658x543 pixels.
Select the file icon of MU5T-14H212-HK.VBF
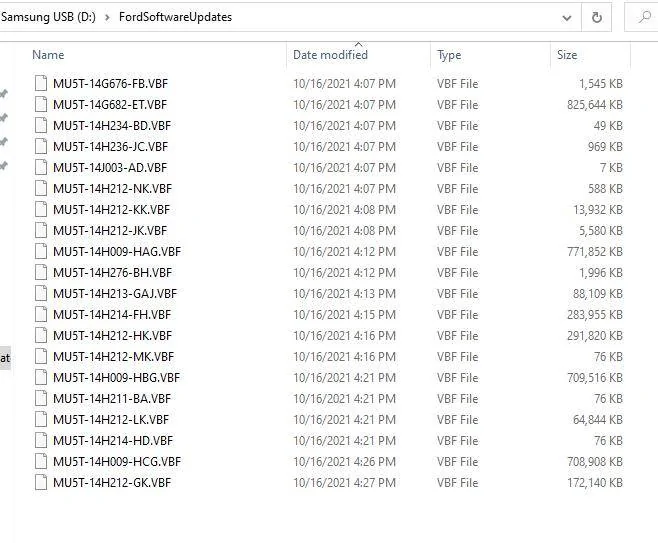[41, 335]
